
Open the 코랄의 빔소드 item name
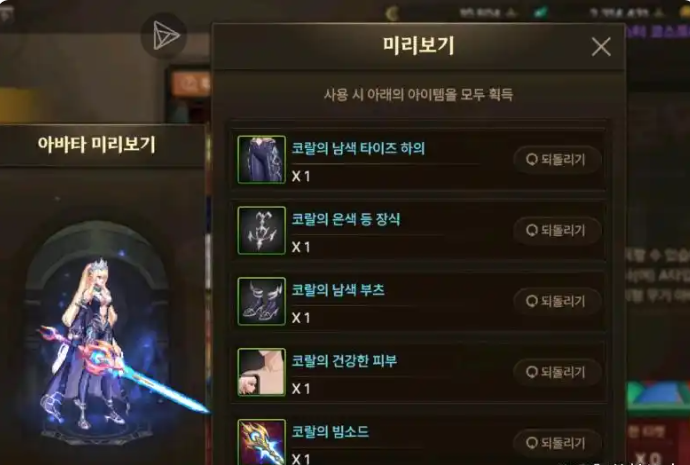pyautogui.click(x=330, y=432)
